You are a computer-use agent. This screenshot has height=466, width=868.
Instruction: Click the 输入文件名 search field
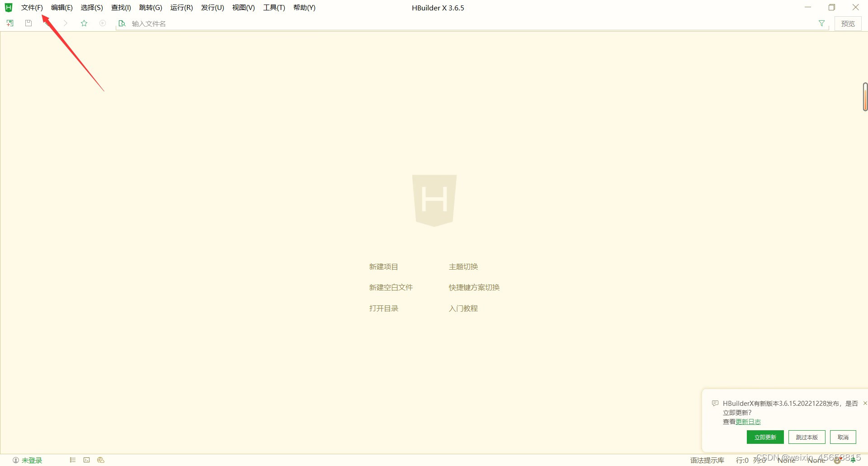[x=472, y=24]
